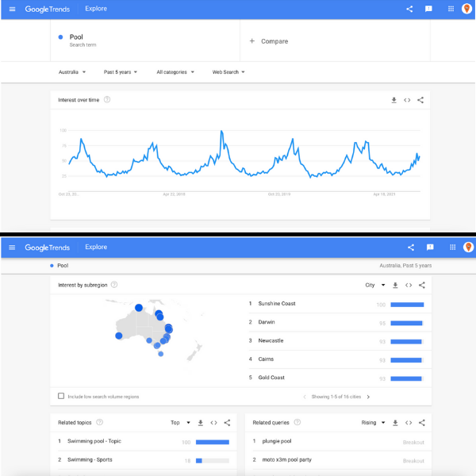
Task: Open the Australia region dropdown
Action: (72, 72)
